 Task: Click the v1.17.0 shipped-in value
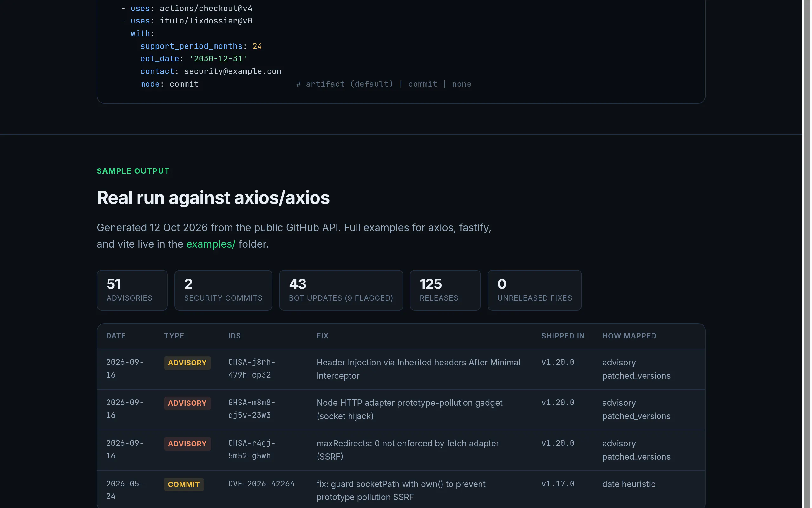coord(558,484)
